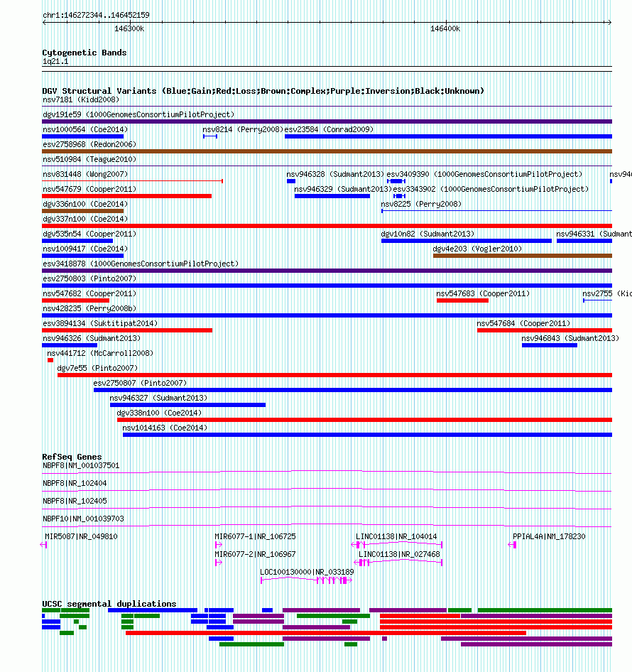Screen dimensions: 632x672
Task: Click the brown bar under dgv4e203
Action: point(523,256)
